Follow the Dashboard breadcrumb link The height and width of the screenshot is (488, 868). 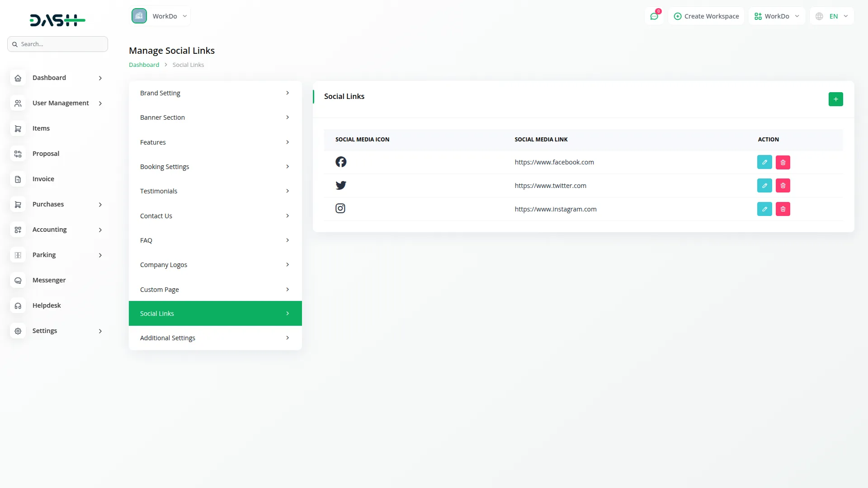pyautogui.click(x=144, y=65)
